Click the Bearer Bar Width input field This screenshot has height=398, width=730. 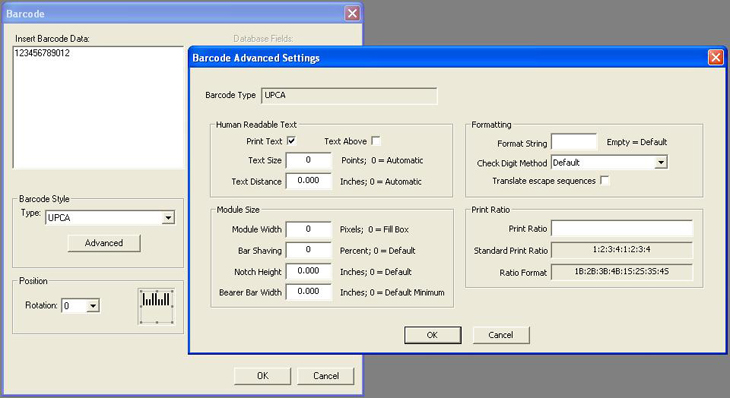308,292
